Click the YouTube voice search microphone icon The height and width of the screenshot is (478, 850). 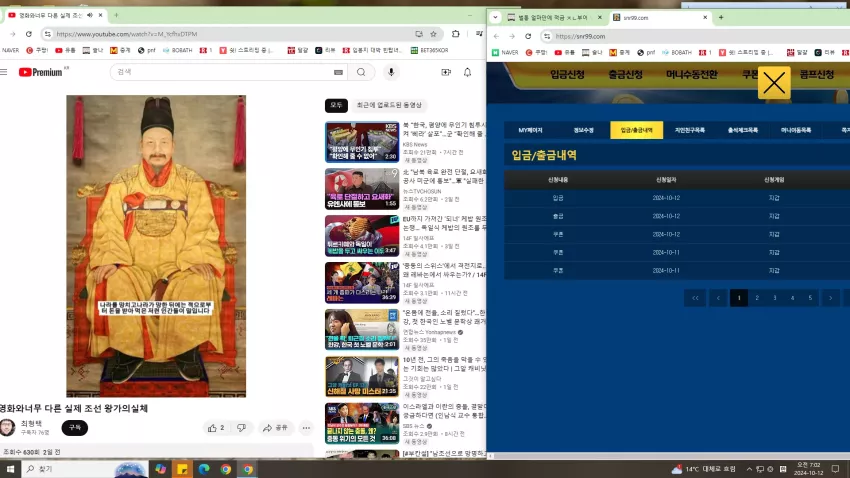click(x=391, y=72)
